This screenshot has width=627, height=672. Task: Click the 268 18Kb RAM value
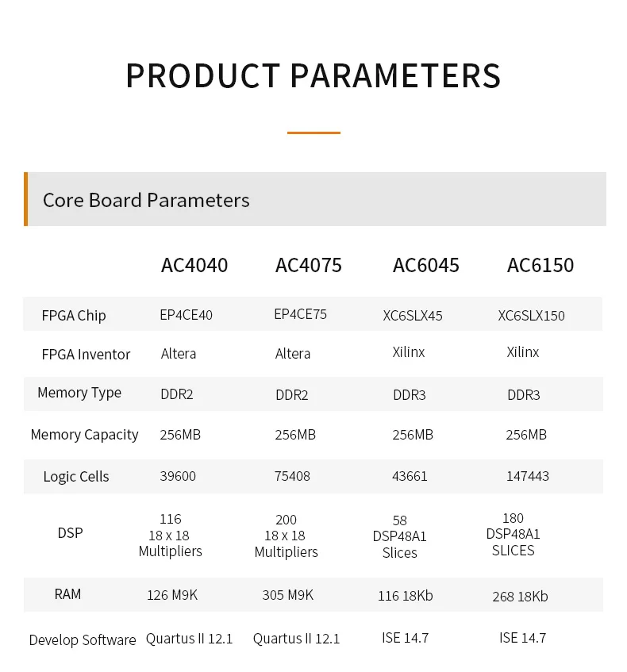[x=520, y=597]
